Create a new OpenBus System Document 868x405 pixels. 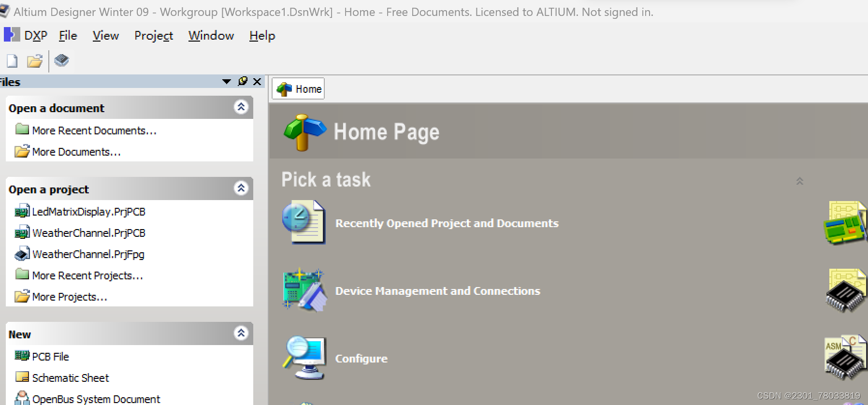96,399
